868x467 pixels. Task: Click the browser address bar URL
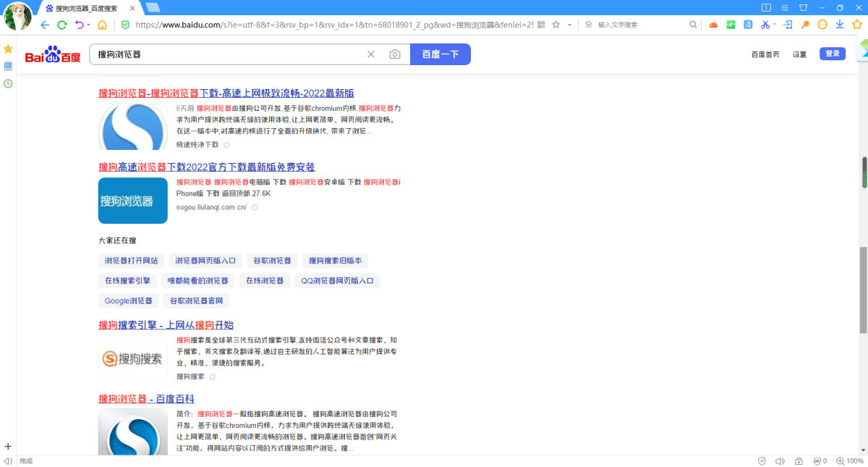coord(334,25)
